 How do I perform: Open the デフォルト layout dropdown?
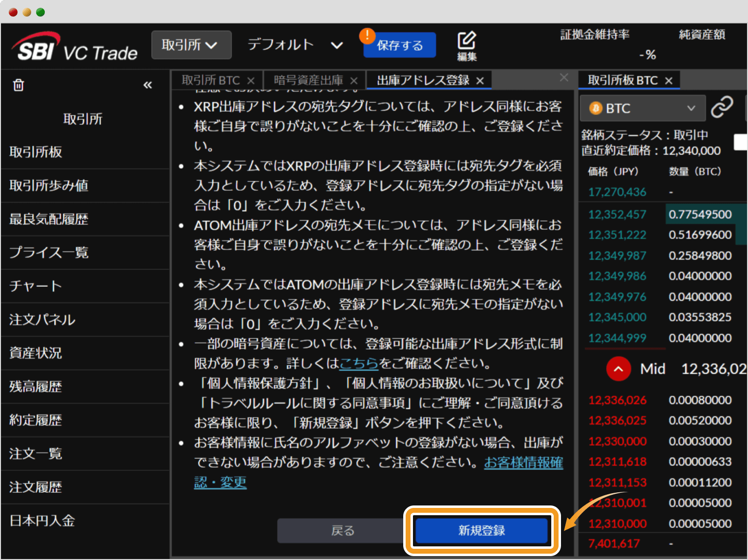coord(295,45)
